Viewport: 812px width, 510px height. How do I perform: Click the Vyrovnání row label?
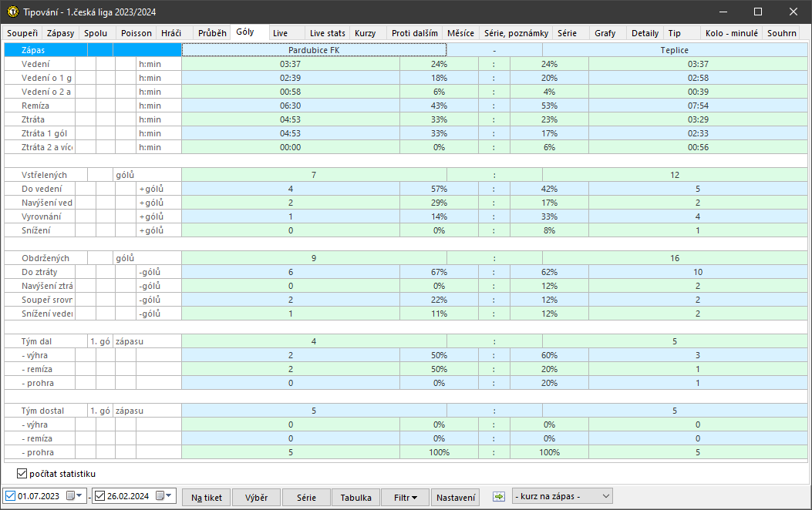point(42,216)
